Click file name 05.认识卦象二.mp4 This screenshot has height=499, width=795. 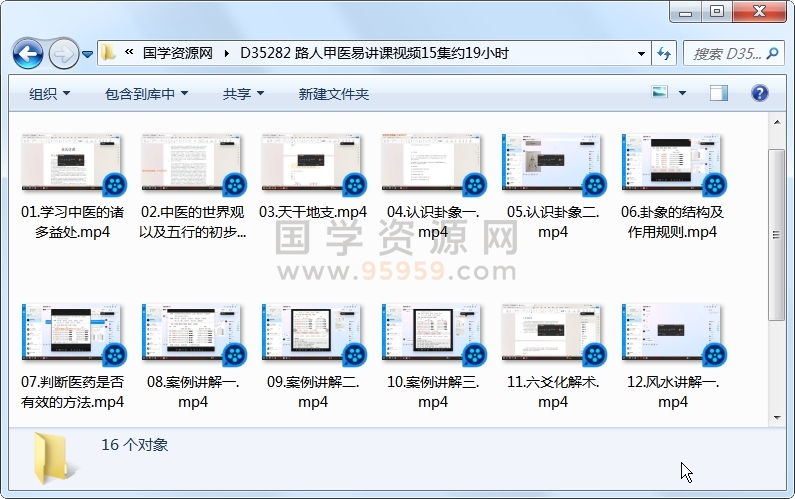553,222
